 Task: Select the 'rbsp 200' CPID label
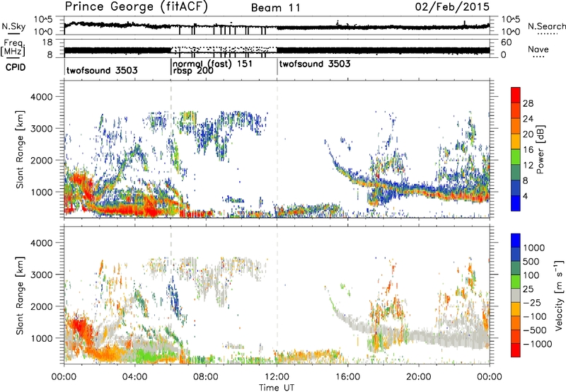click(x=193, y=71)
